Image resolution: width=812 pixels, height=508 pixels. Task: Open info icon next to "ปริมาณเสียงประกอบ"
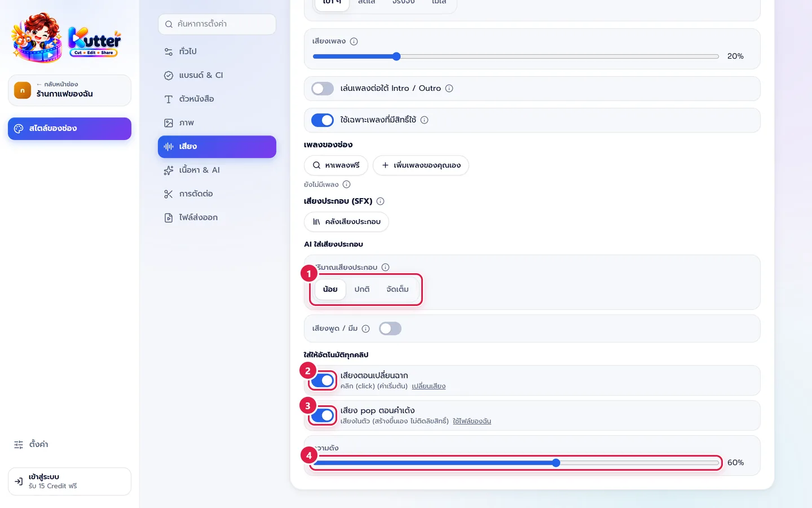[386, 267]
